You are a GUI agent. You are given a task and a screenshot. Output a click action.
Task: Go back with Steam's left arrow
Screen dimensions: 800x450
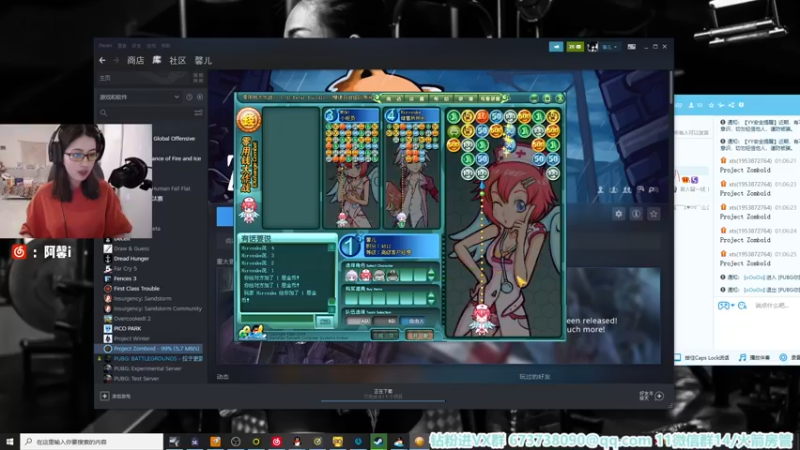103,60
